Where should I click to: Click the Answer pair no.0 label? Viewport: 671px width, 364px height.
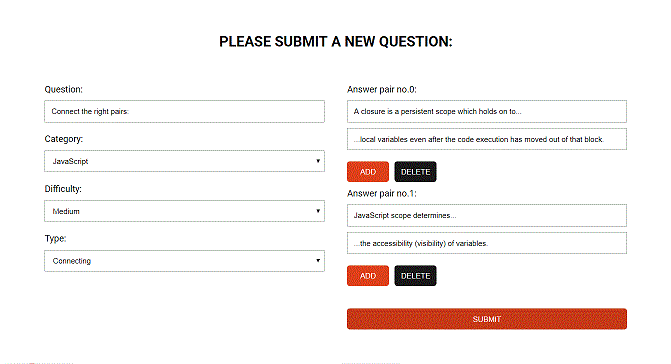coord(381,89)
